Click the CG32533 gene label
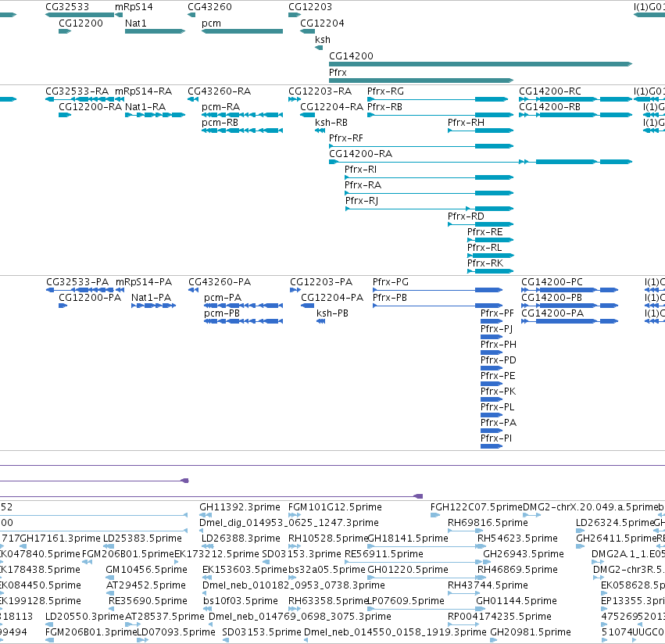Image resolution: width=665 pixels, height=644 pixels. pyautogui.click(x=67, y=7)
